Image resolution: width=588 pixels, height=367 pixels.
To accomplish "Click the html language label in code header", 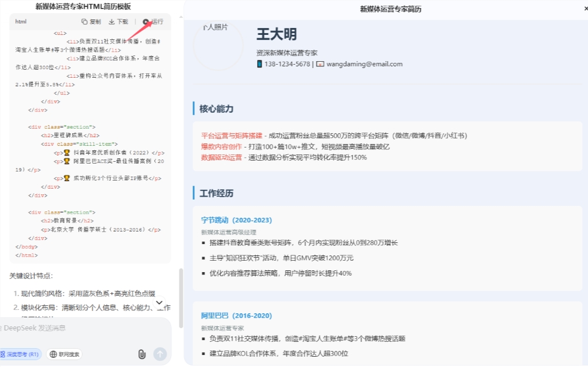I will pyautogui.click(x=21, y=22).
